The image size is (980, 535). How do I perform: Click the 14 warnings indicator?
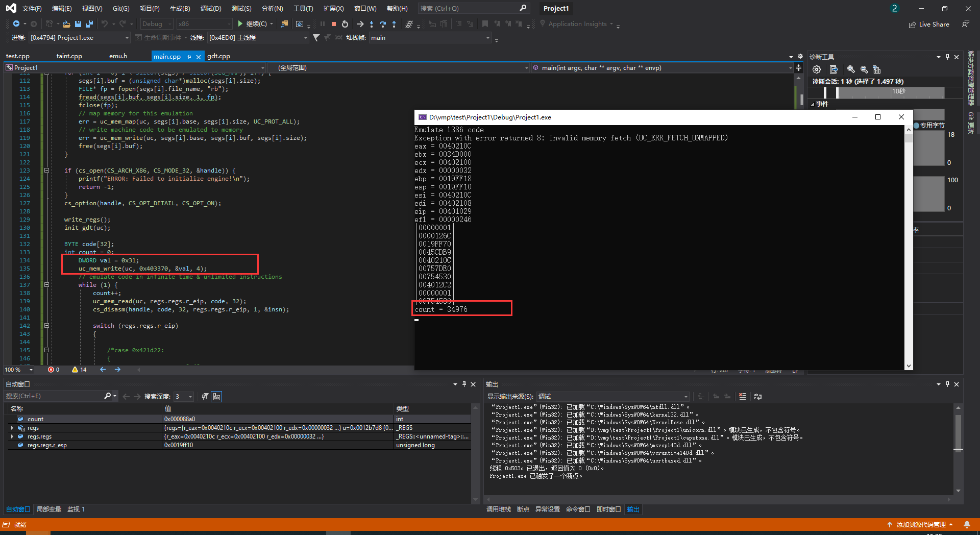(79, 370)
